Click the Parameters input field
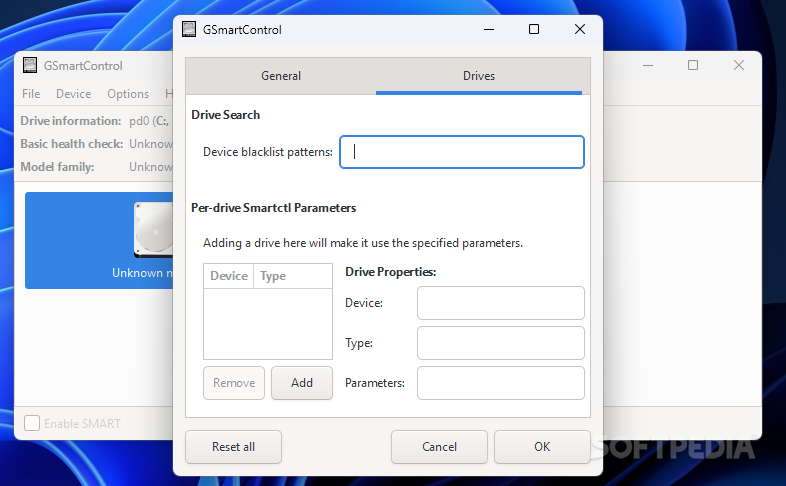The image size is (786, 486). [500, 383]
